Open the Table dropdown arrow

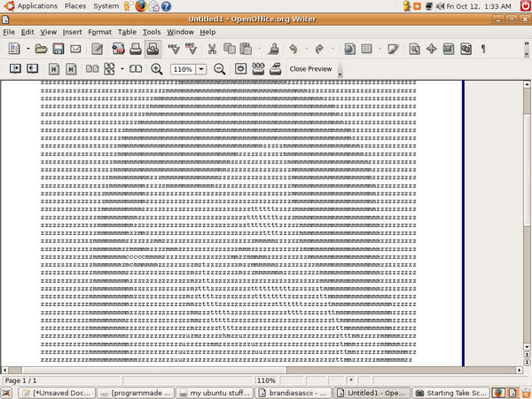click(379, 49)
